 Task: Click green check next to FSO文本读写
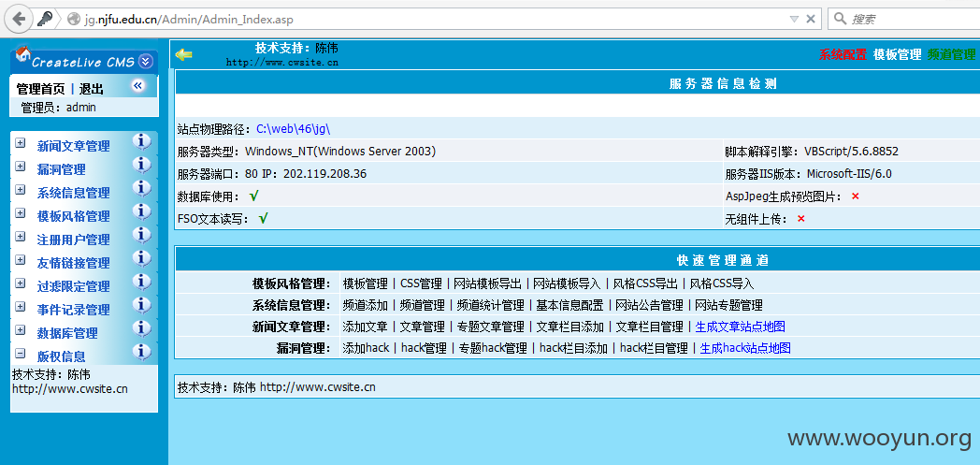point(263,219)
